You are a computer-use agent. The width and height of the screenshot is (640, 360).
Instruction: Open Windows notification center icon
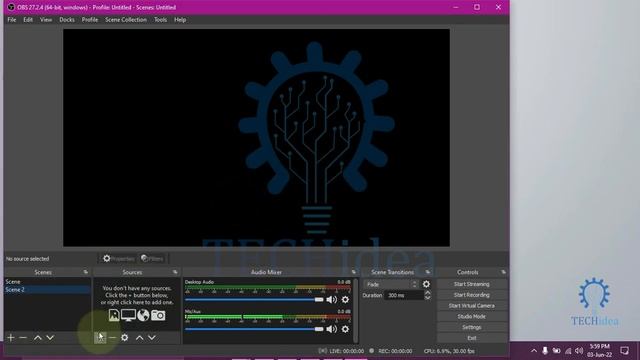[624, 351]
